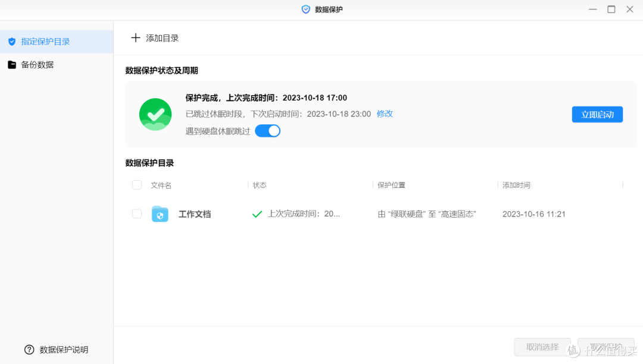Click the last completion time 2023-10-18 17:00
This screenshot has height=364, width=643.
pos(315,98)
